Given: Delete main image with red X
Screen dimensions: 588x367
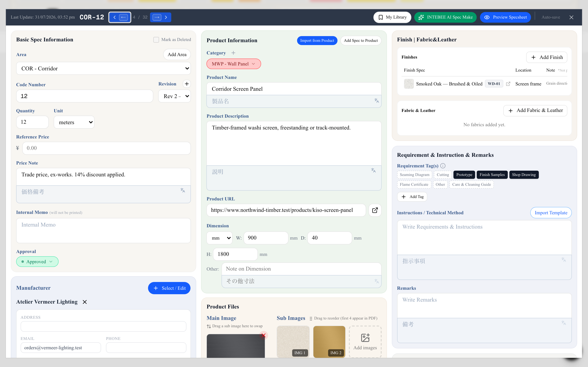Looking at the screenshot, I should tap(263, 335).
